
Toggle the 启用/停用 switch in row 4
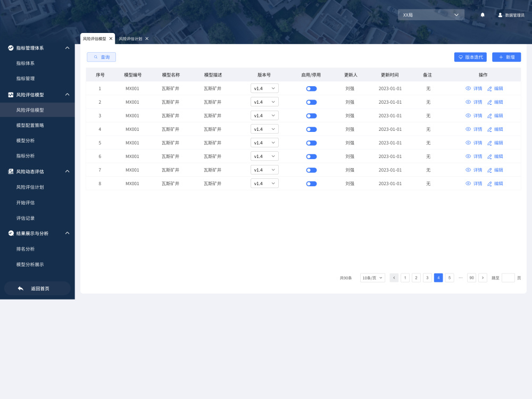tap(311, 129)
